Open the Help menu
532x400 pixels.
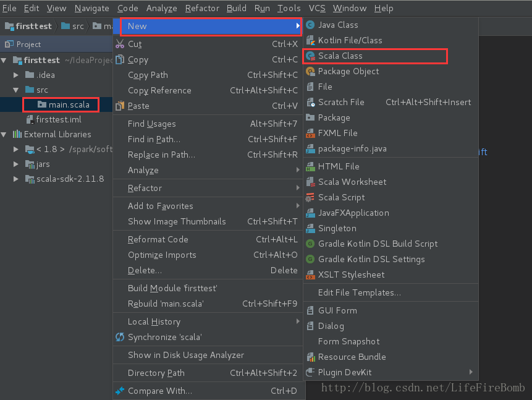(x=384, y=8)
